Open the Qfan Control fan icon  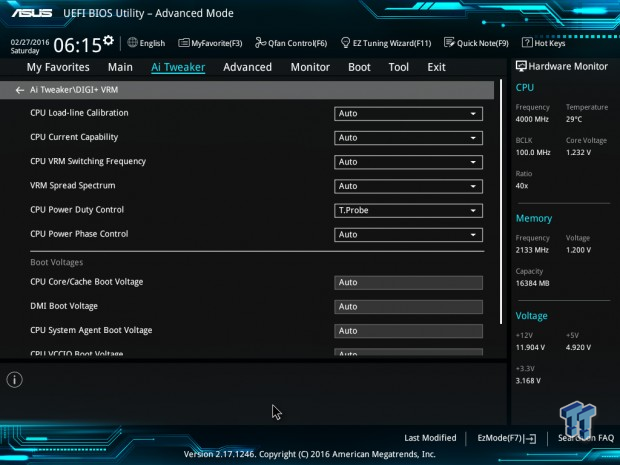pyautogui.click(x=260, y=42)
